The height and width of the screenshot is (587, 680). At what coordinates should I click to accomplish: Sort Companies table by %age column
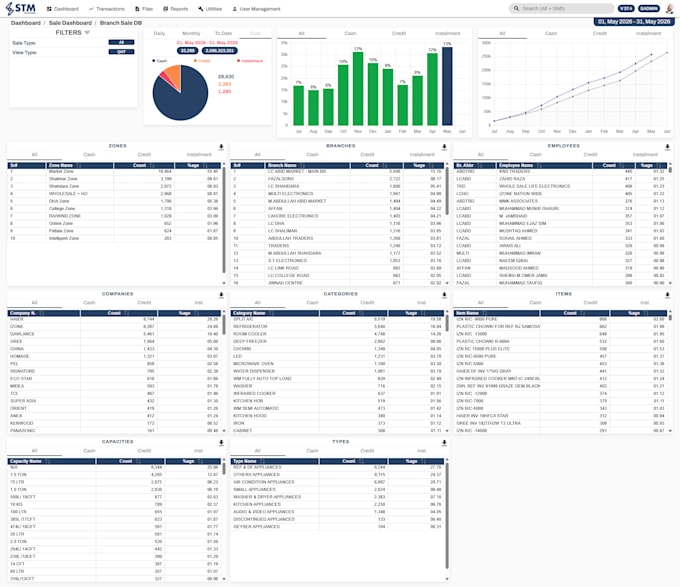pyautogui.click(x=189, y=313)
